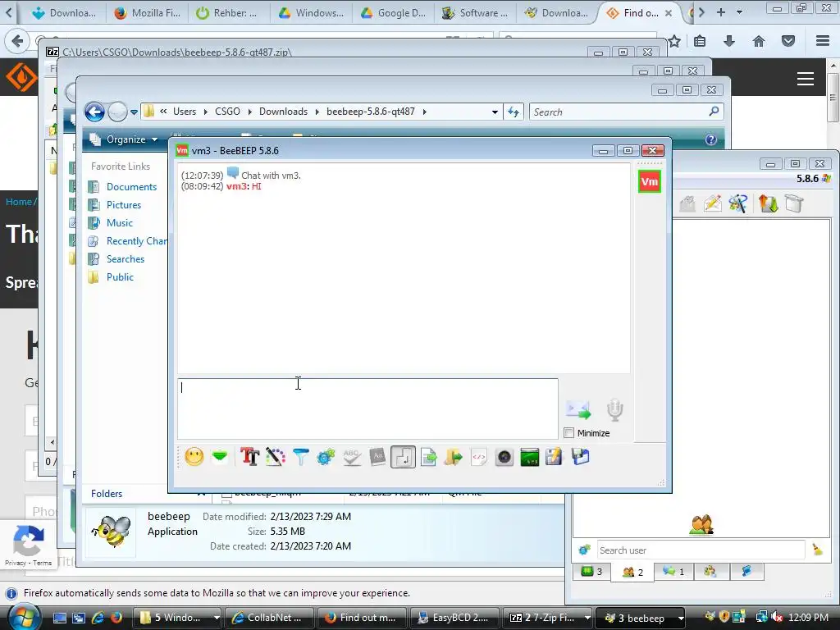Click the Firefox bookmark star icon

[674, 41]
